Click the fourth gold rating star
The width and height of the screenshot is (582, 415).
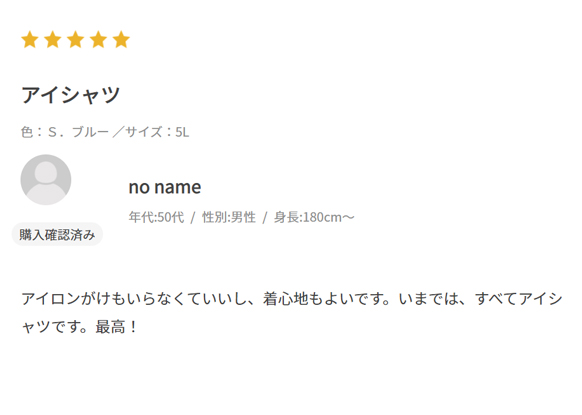pyautogui.click(x=98, y=40)
